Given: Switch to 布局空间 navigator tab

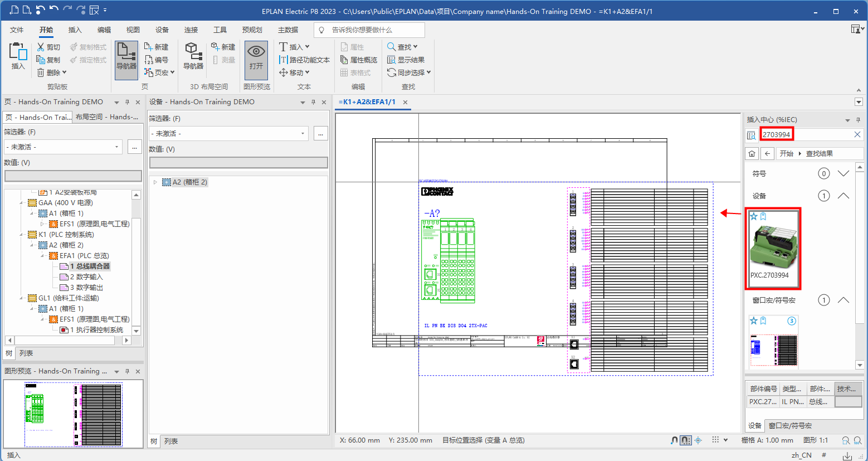Looking at the screenshot, I should click(106, 117).
